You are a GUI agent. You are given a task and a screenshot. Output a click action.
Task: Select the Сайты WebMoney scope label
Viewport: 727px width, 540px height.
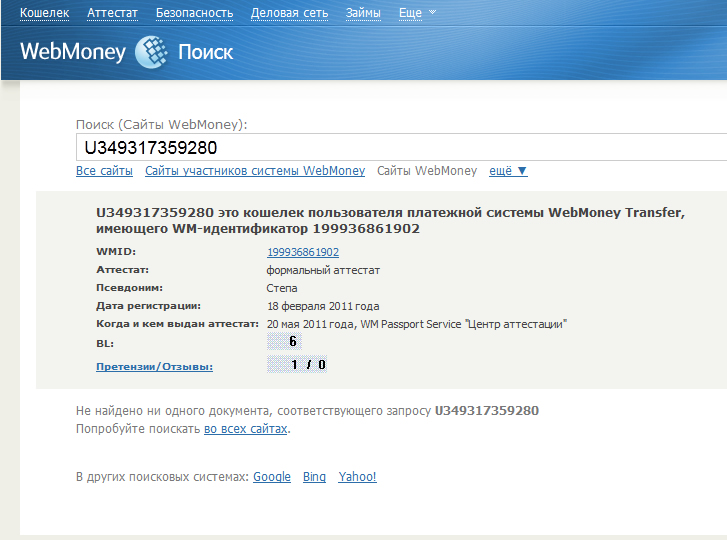pos(427,171)
